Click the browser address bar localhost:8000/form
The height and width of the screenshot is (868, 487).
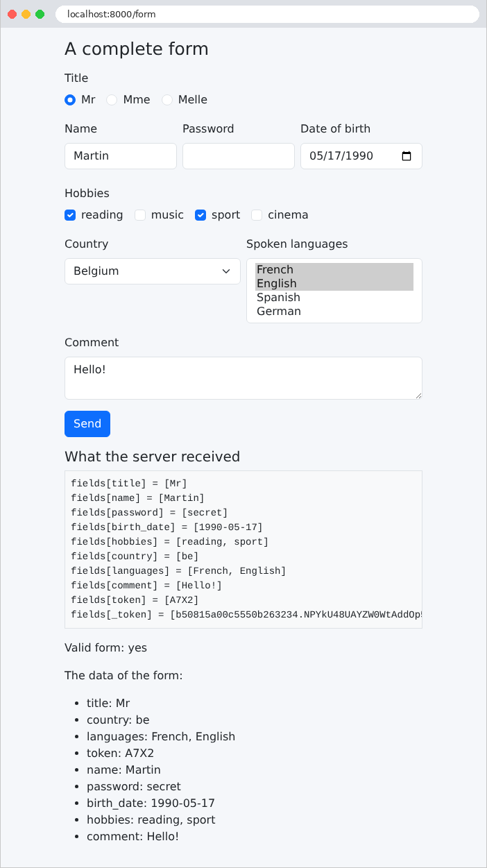tap(267, 14)
